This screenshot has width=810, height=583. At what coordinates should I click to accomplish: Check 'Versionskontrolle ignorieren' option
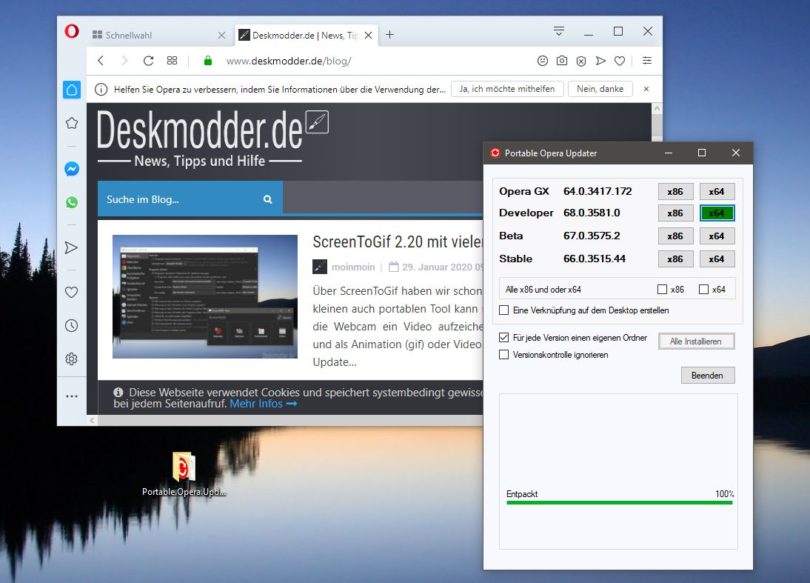(x=504, y=355)
